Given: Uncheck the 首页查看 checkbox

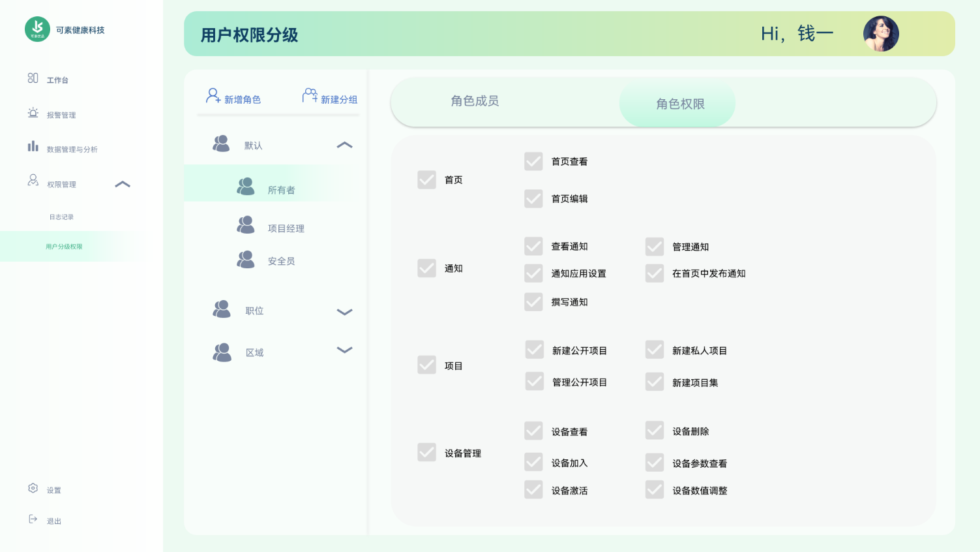Looking at the screenshot, I should (533, 161).
